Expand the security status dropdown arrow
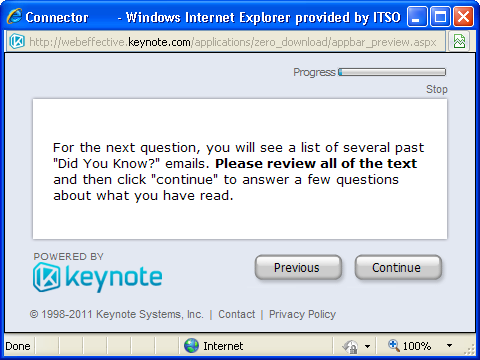This screenshot has height=360, width=480. pos(367,346)
